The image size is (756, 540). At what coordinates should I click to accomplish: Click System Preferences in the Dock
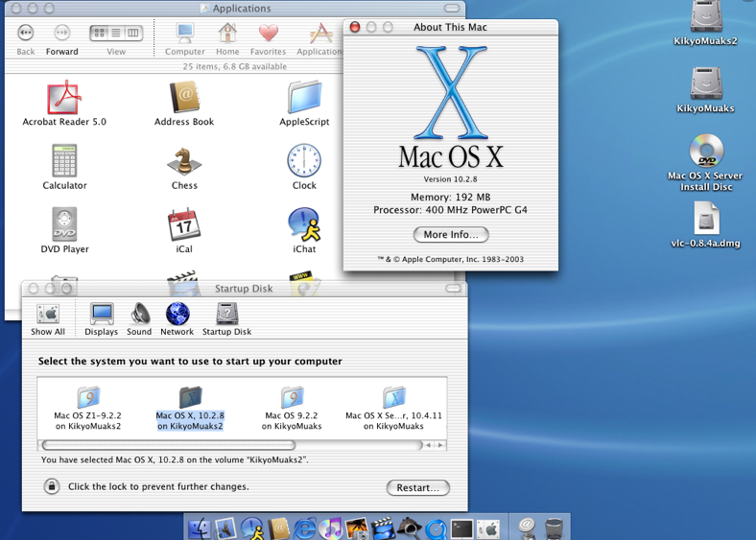pyautogui.click(x=488, y=528)
